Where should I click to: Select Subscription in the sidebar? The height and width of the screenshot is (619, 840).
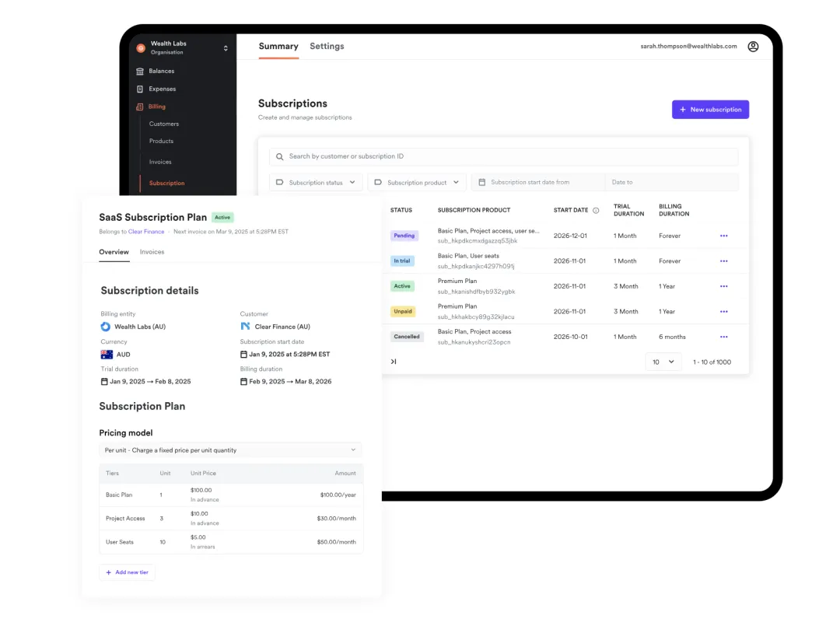166,183
